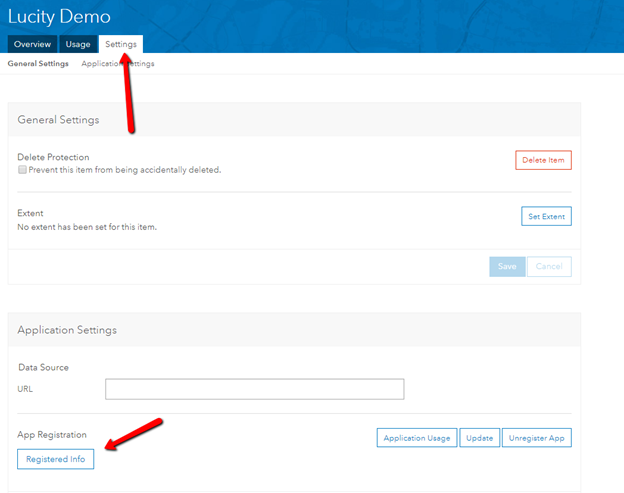Click the Application Settings section heading
The height and width of the screenshot is (493, 624).
(67, 330)
